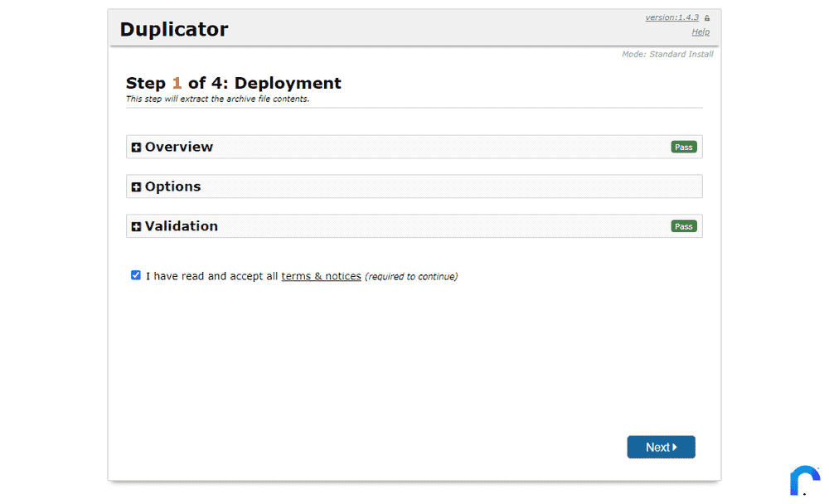829x504 pixels.
Task: Click the 'Mode: Standard Install' text
Action: click(667, 54)
